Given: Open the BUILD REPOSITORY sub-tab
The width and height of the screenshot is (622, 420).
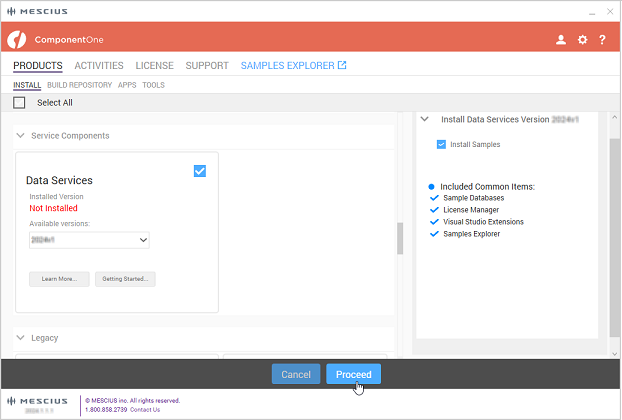Looking at the screenshot, I should click(x=79, y=85).
